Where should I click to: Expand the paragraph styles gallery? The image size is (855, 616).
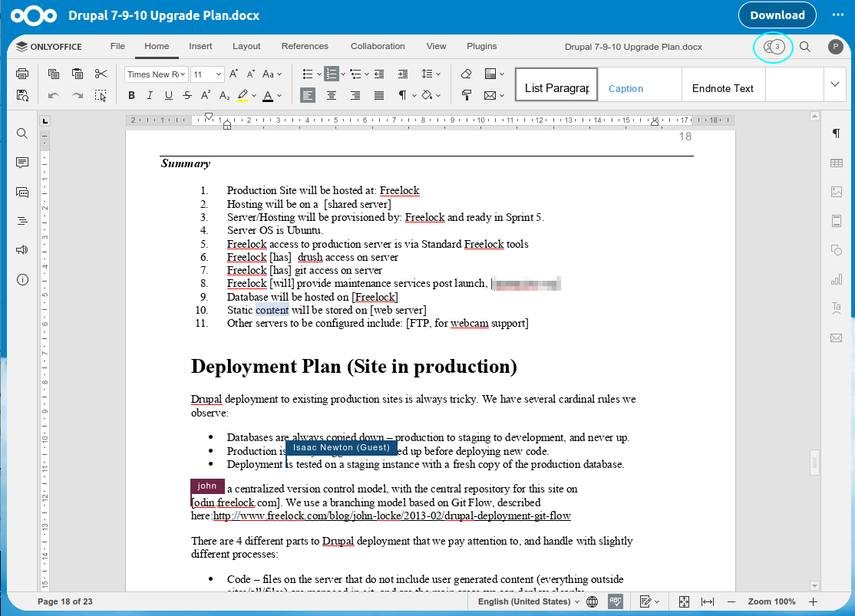(x=835, y=84)
